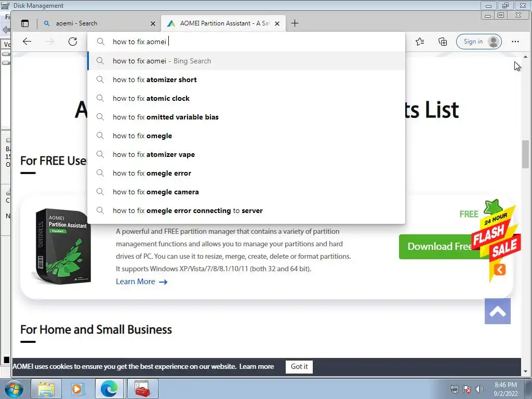This screenshot has height=399, width=532.
Task: Click the Sign in button
Action: [478, 42]
